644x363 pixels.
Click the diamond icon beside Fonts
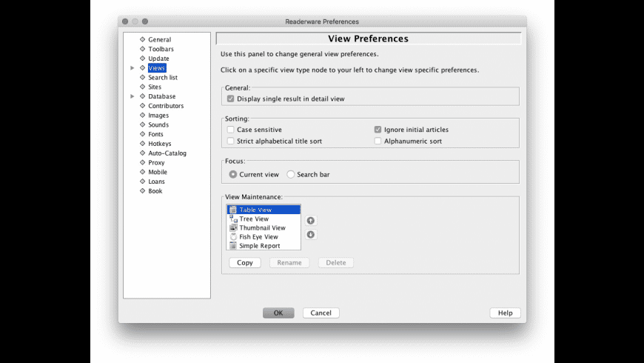point(143,134)
